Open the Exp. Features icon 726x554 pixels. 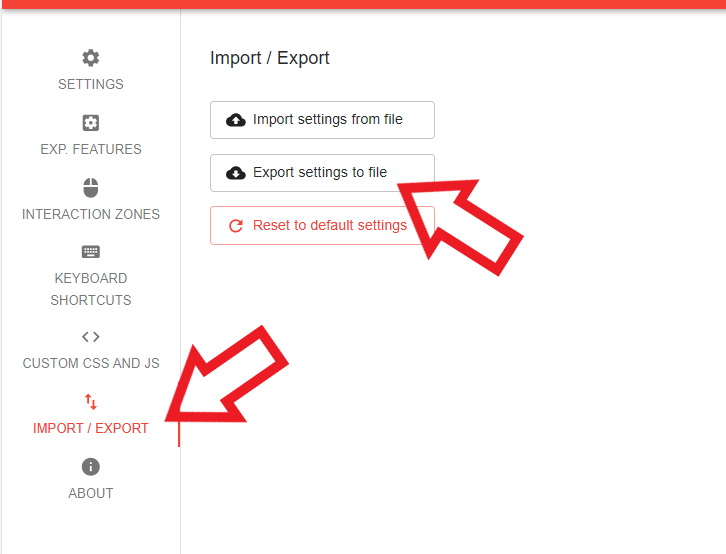pyautogui.click(x=91, y=123)
